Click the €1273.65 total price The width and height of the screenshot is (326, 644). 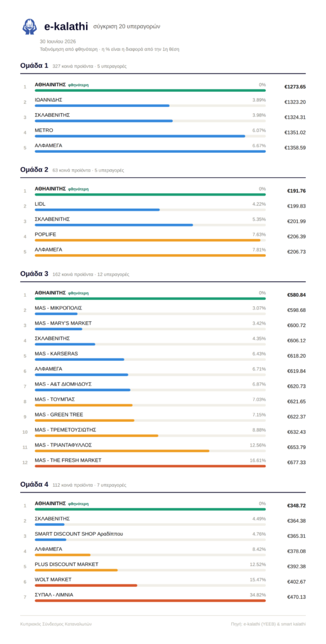click(295, 87)
